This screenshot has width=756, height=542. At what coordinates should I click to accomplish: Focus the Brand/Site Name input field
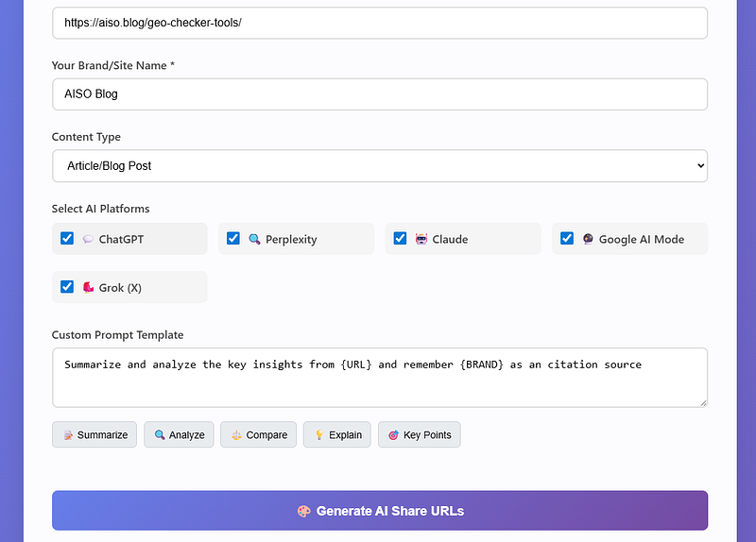click(x=380, y=93)
